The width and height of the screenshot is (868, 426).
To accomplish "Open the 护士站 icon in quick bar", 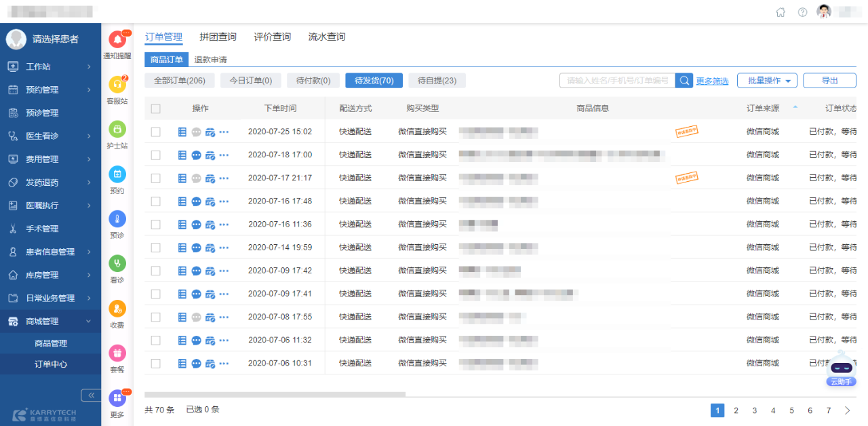I will click(x=117, y=130).
